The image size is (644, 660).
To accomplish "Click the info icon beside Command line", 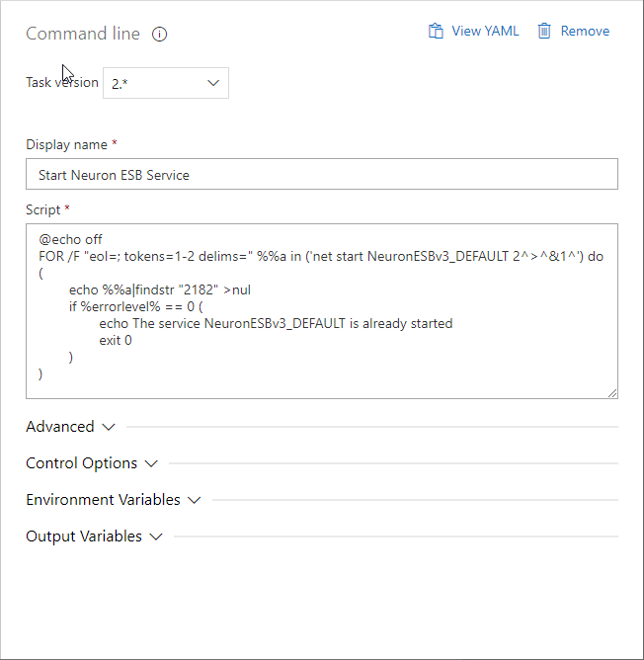I will click(x=160, y=34).
